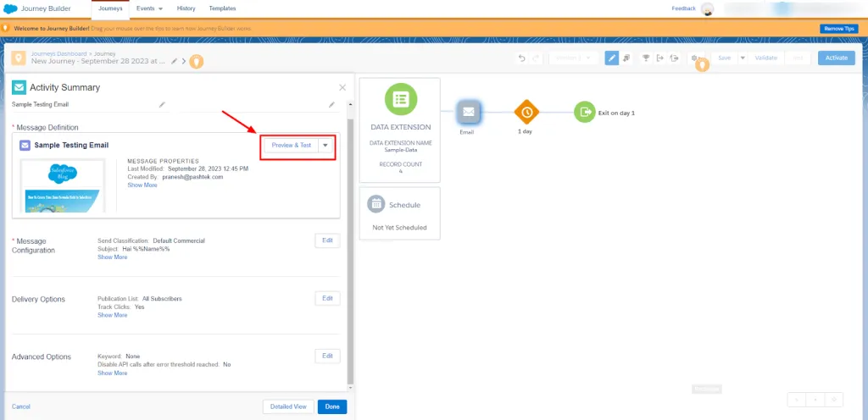Click the Remove Tips button
Viewport: 868px width, 420px height.
pyautogui.click(x=838, y=28)
